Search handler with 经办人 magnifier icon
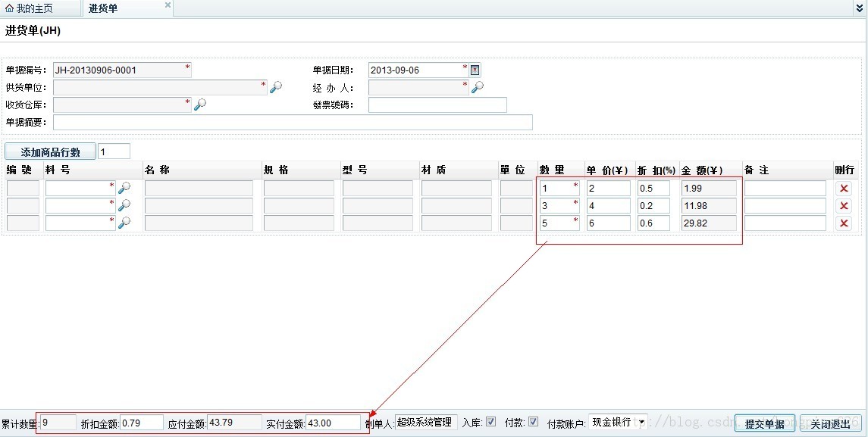 click(477, 87)
